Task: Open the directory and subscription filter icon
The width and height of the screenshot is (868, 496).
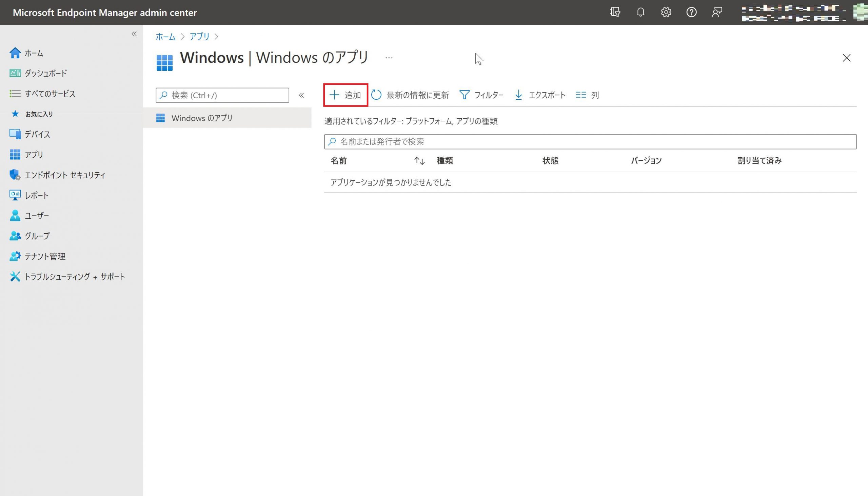Action: coord(615,13)
